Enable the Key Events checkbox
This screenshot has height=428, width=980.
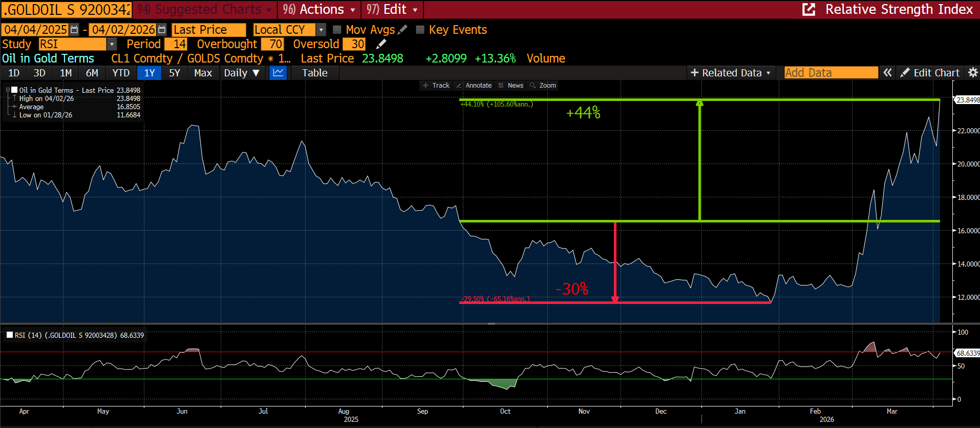(420, 30)
